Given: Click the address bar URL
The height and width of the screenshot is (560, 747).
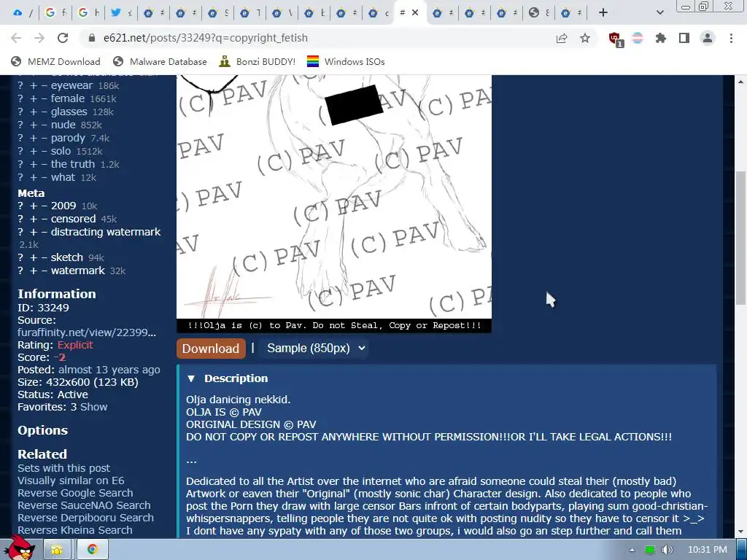Looking at the screenshot, I should coord(205,38).
